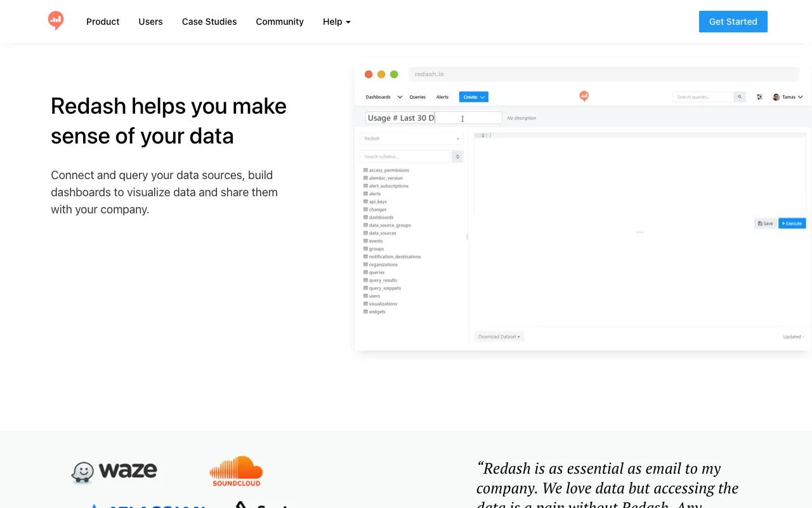Refresh the schema list with the refresh icon
Viewport: 812px width, 508px height.
coord(457,156)
